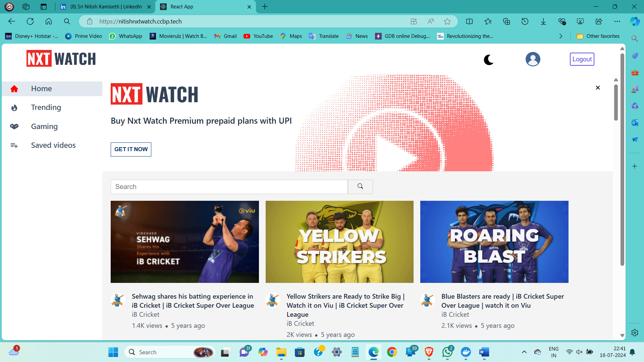Open Blue Blasters are ready title
The width and height of the screenshot is (644, 362).
coord(502,301)
